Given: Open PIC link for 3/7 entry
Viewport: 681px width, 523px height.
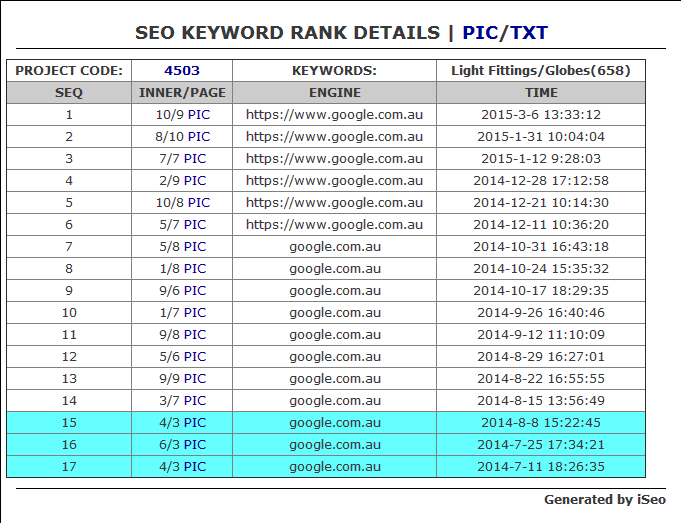Looking at the screenshot, I should [195, 401].
